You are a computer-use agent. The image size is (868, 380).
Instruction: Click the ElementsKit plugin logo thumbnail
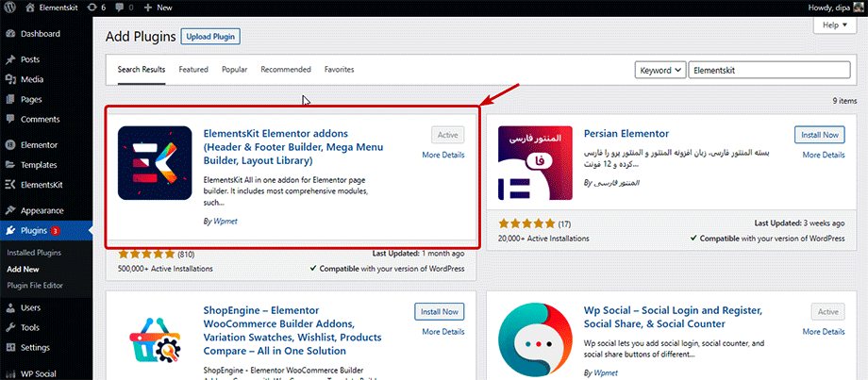click(155, 162)
